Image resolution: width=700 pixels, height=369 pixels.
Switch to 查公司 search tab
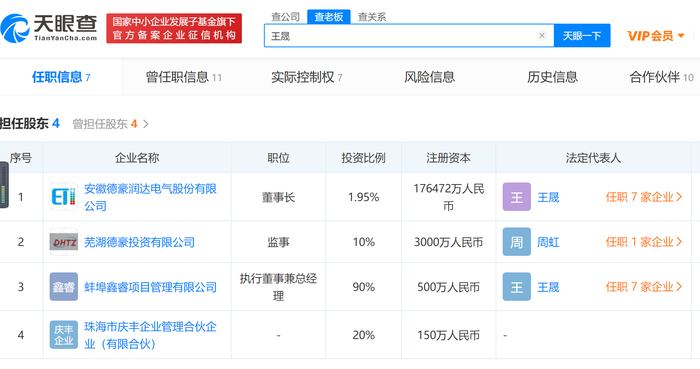click(285, 17)
